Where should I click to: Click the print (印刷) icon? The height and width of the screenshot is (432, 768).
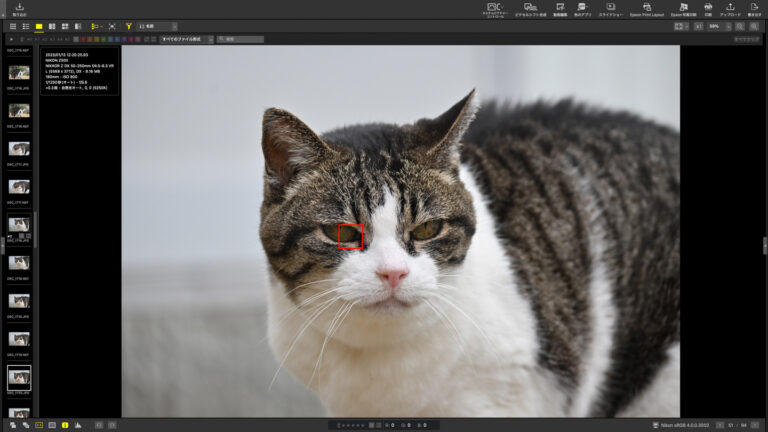click(708, 8)
